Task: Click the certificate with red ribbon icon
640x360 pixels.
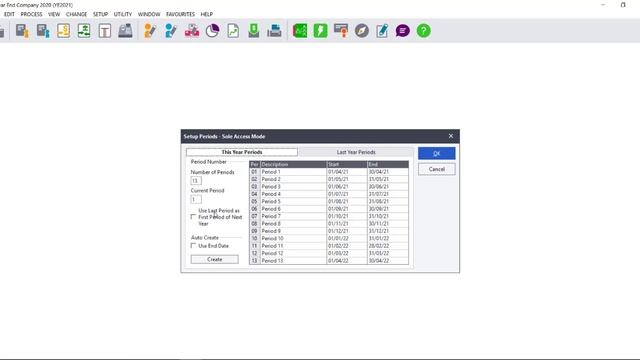Action: point(341,31)
